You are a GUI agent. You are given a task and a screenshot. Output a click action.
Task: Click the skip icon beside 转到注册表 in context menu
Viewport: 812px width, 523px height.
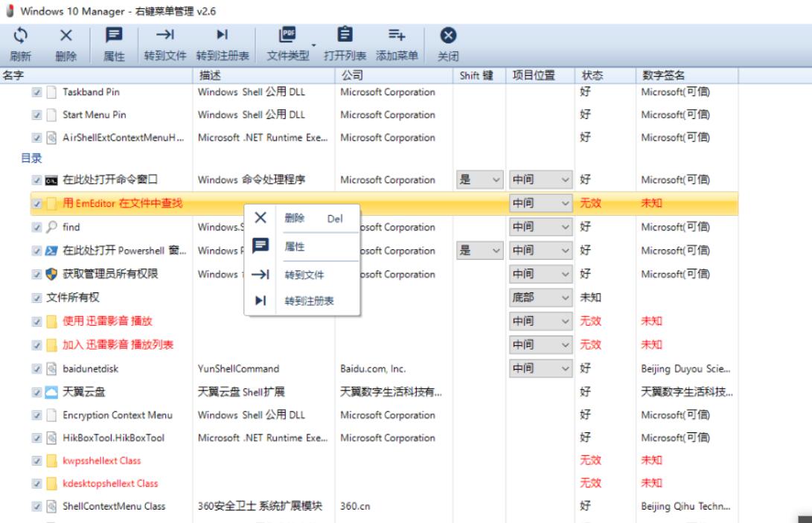[x=260, y=301]
